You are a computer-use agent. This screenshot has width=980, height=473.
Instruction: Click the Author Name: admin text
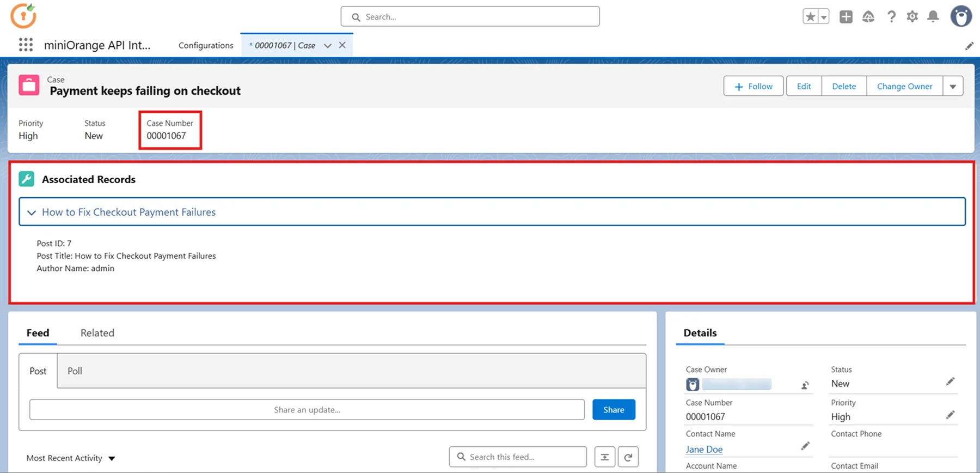pyautogui.click(x=76, y=268)
